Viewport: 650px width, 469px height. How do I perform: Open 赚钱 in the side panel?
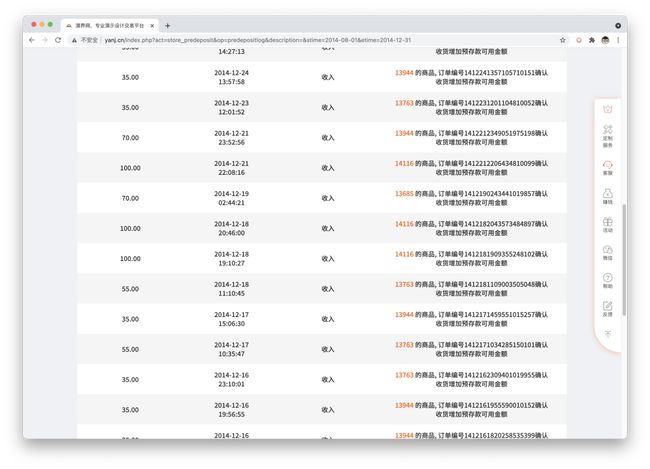click(x=607, y=197)
